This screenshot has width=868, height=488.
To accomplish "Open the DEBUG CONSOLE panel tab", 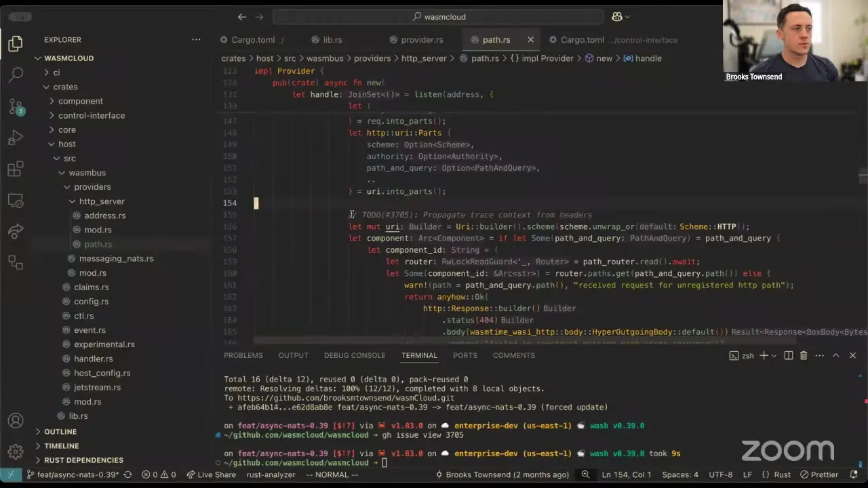I will pyautogui.click(x=355, y=355).
